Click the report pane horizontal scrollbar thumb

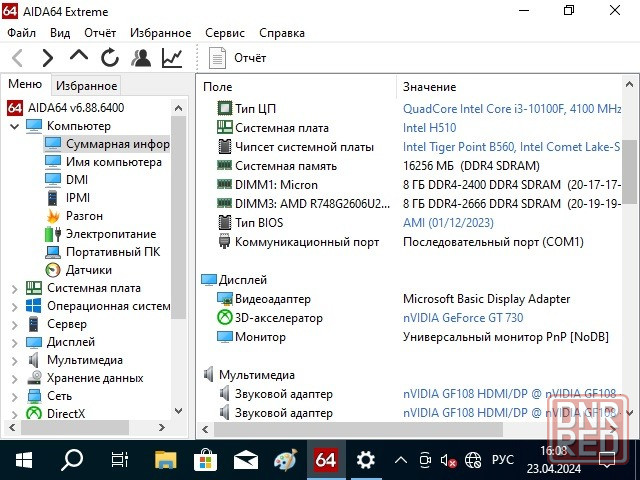pos(358,429)
